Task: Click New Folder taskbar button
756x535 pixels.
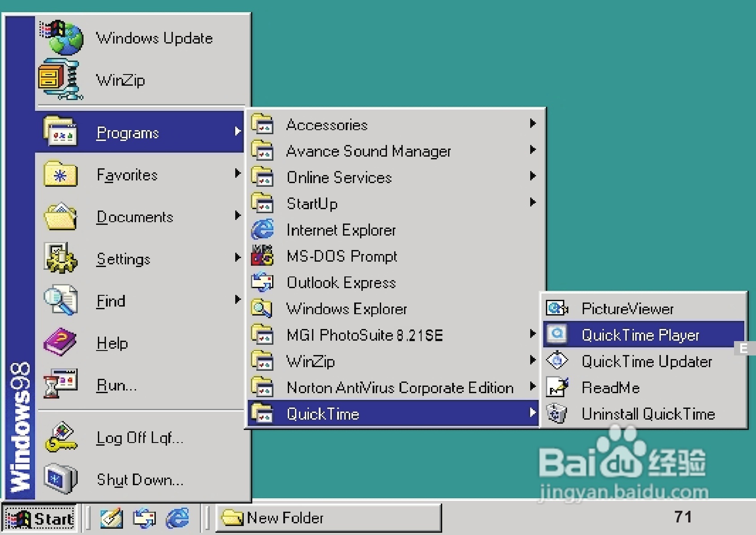Action: pyautogui.click(x=329, y=518)
